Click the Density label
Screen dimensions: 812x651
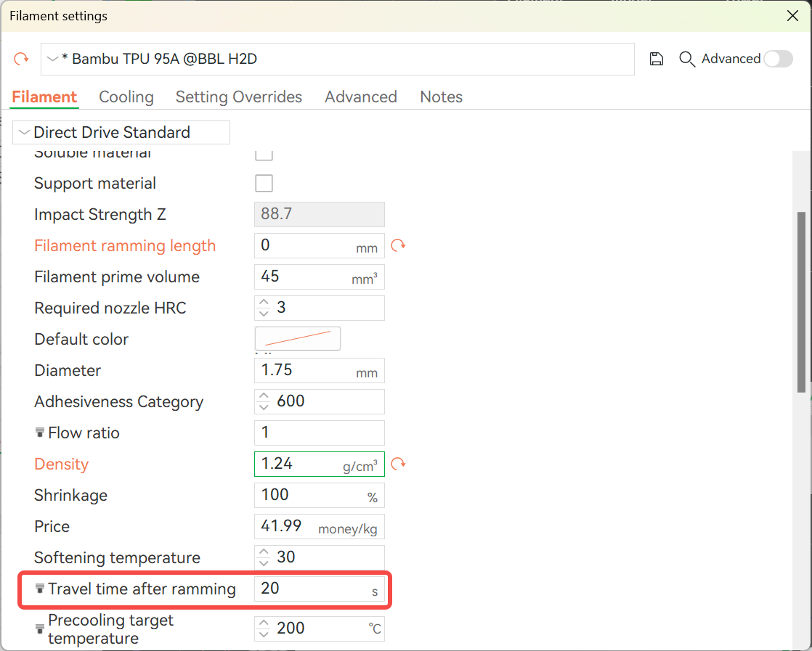[x=61, y=464]
